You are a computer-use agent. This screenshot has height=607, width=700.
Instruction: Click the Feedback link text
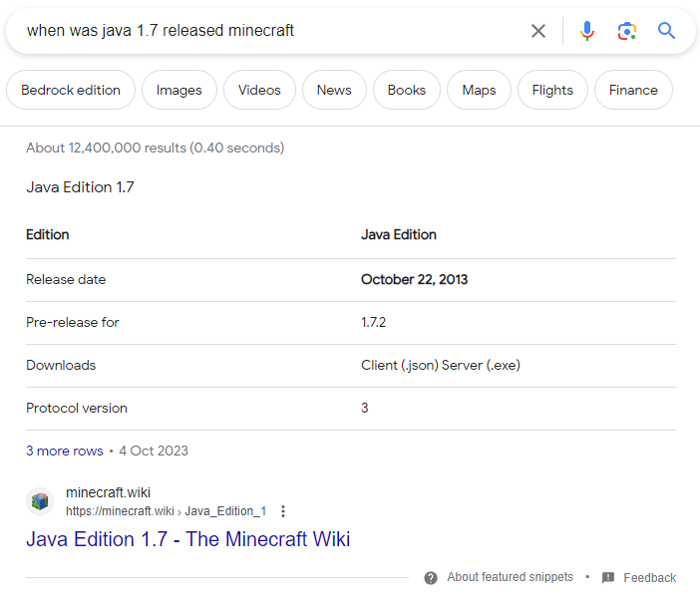(x=650, y=578)
